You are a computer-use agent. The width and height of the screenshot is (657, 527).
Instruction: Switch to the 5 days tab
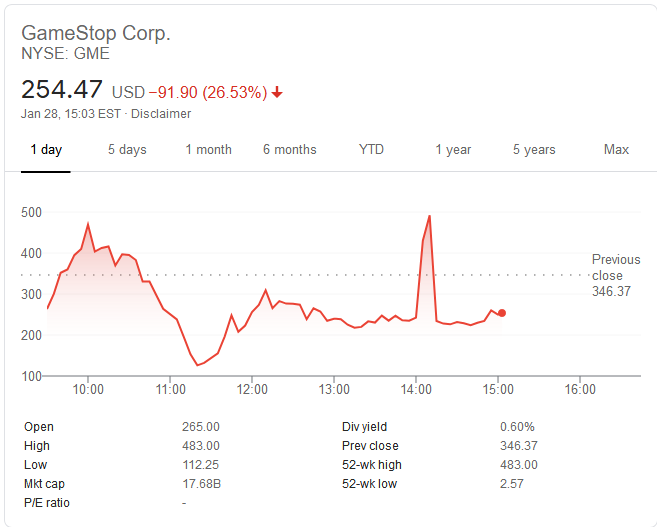click(x=127, y=150)
